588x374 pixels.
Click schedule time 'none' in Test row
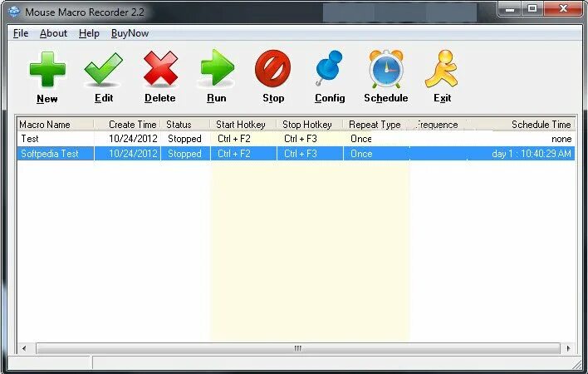click(561, 139)
